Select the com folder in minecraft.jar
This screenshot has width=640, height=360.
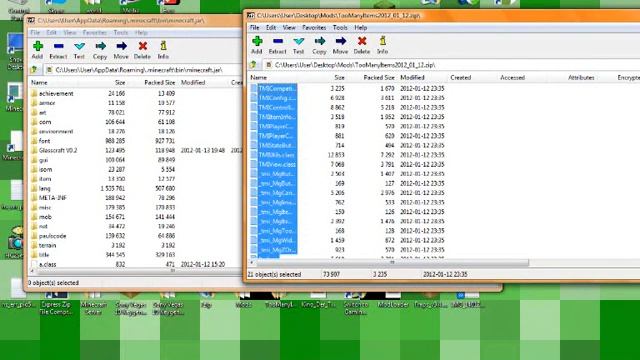click(x=45, y=122)
